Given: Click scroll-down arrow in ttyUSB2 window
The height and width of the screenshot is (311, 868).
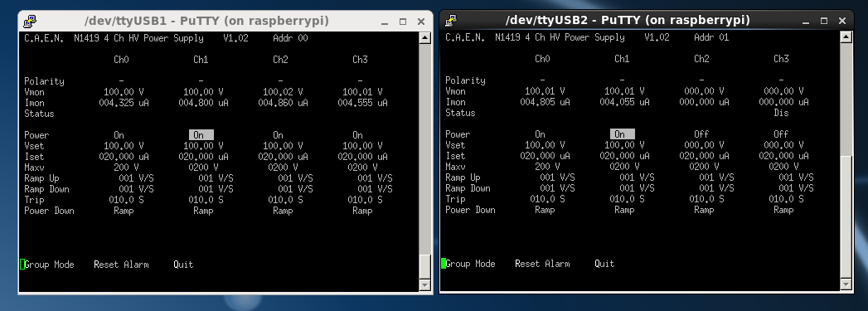Looking at the screenshot, I should (846, 284).
